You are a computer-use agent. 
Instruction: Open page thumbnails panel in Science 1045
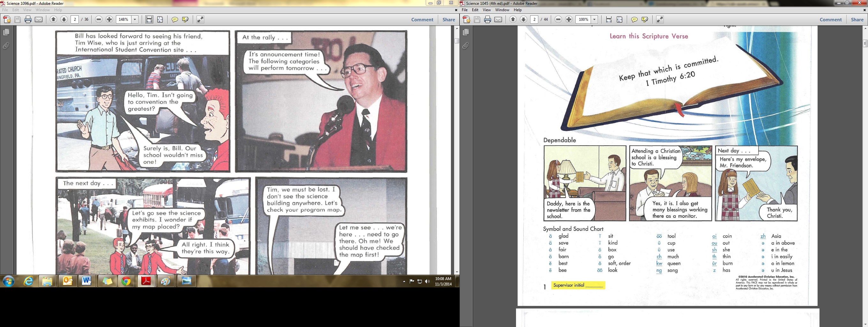[466, 32]
